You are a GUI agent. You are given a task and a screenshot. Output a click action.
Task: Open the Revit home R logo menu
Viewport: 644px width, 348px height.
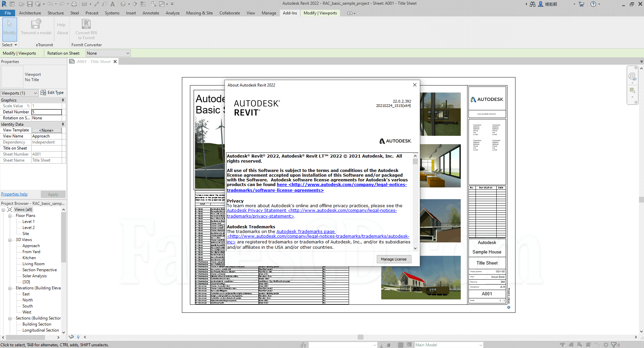[4, 4]
